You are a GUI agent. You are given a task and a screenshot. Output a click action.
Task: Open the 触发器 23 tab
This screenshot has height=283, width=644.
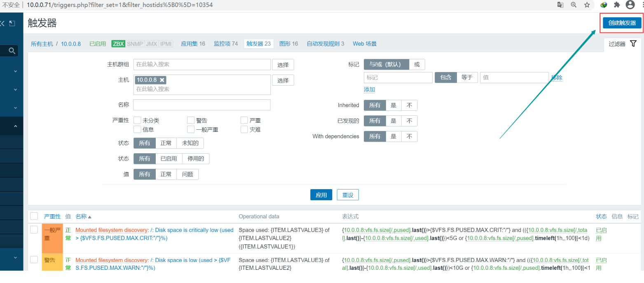click(259, 44)
